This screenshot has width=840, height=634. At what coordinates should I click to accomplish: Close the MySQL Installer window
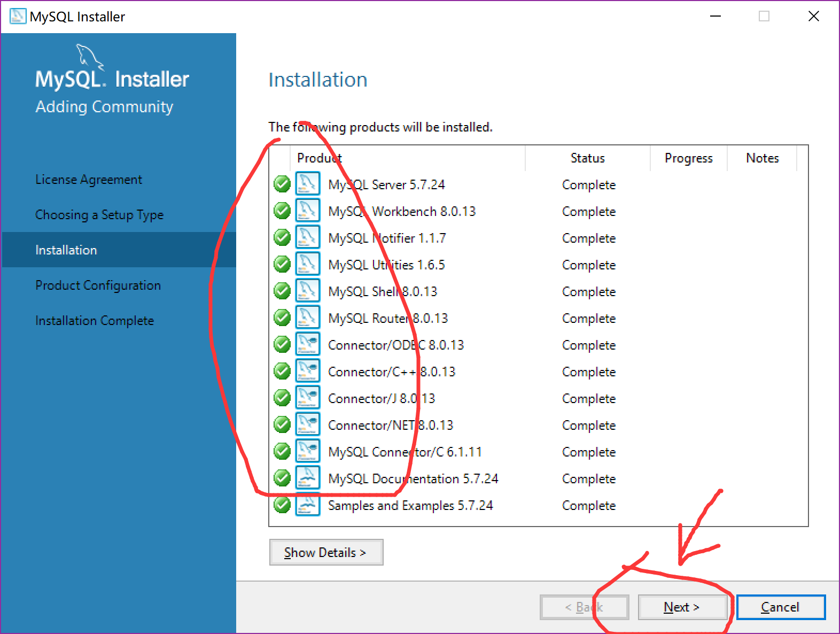(x=814, y=17)
